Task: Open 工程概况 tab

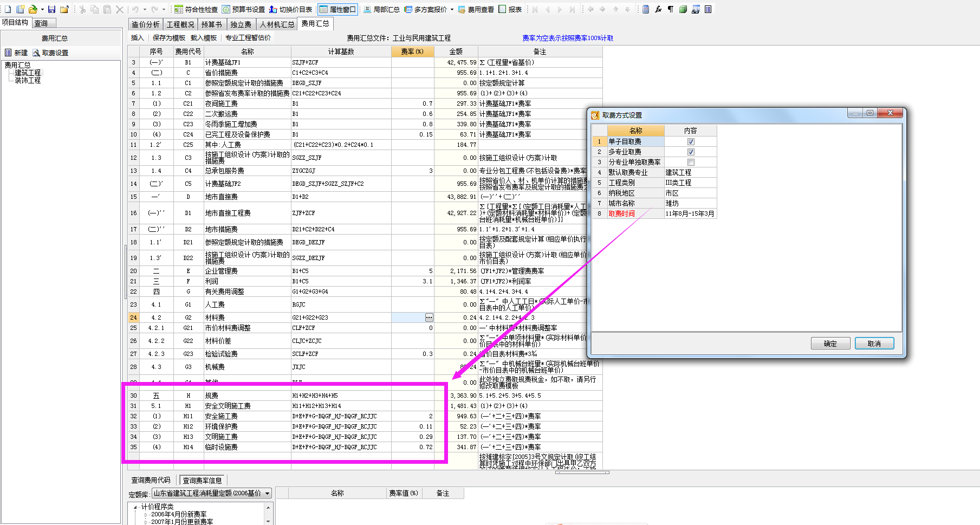Action: click(180, 24)
